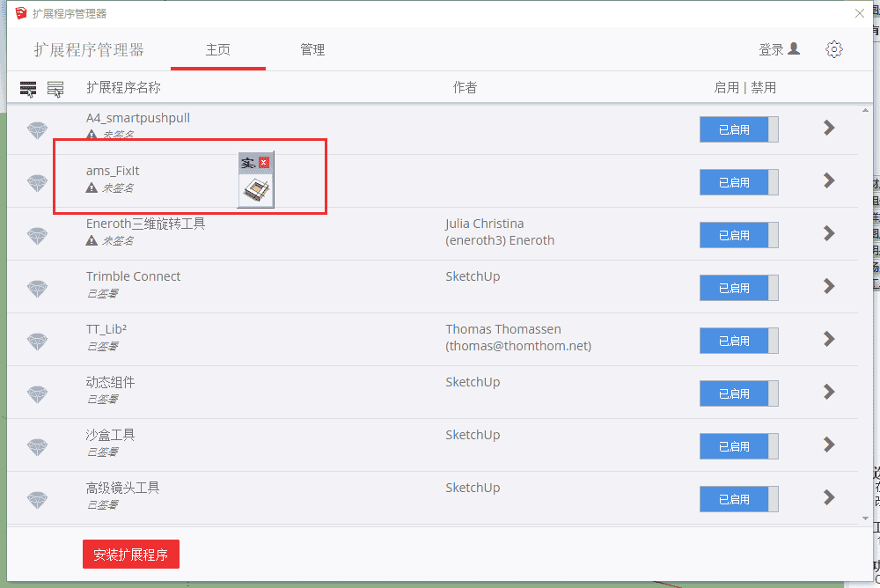This screenshot has width=880, height=588.
Task: Click the floating toolbar's solid tool icon
Action: 256,190
